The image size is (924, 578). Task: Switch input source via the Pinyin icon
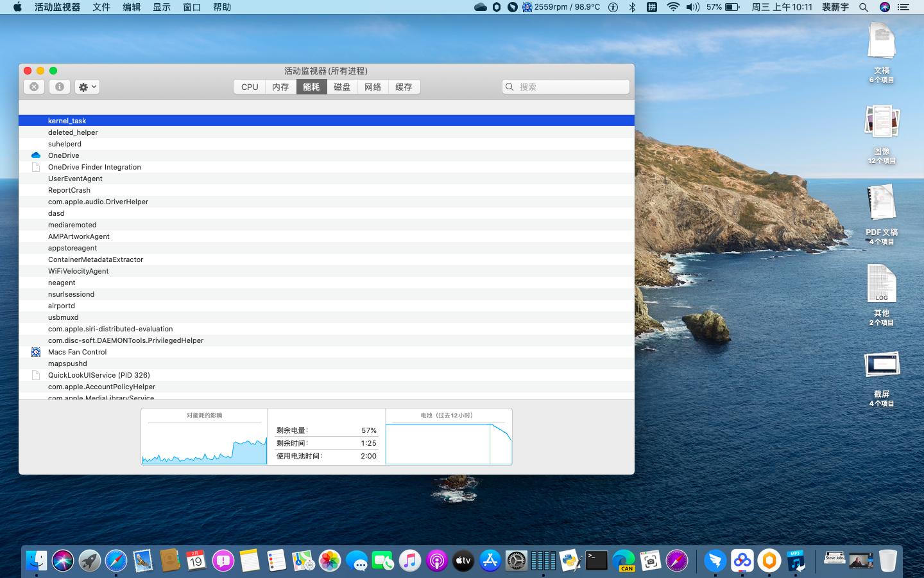click(x=652, y=7)
